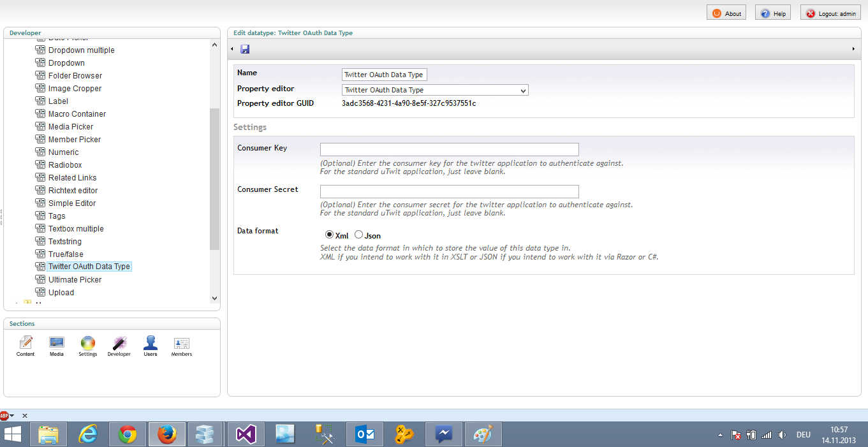Select the Numeric datatype
The width and height of the screenshot is (868, 447).
point(64,152)
